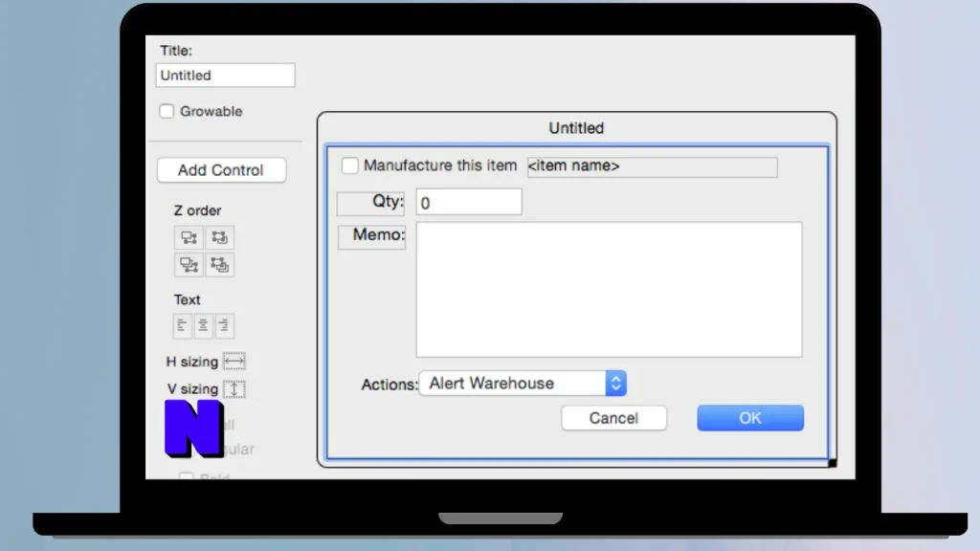Screen dimensions: 980x551
Task: Click the item name field
Action: (652, 166)
